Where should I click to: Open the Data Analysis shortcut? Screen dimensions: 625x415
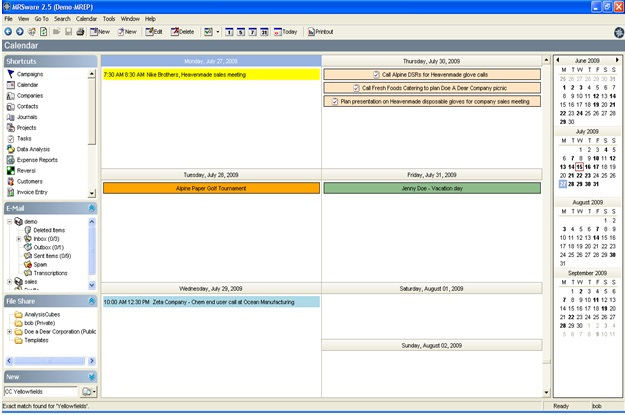29,149
